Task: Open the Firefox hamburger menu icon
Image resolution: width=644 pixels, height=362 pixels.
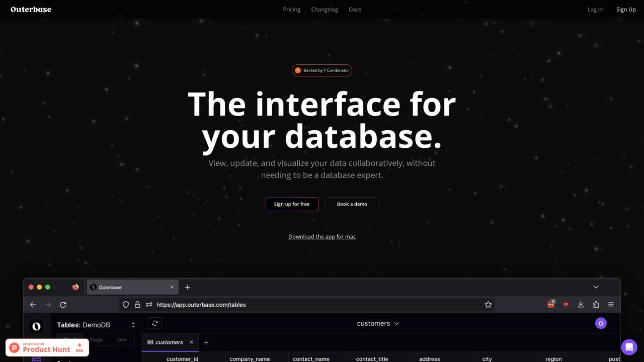Action: 611,304
